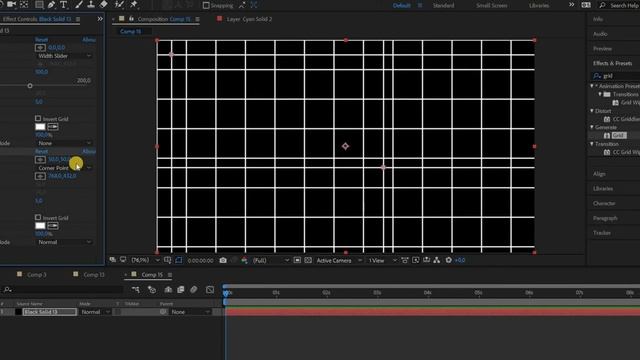Select the Unified Camera tool
This screenshot has width=640, height=360.
click(x=11, y=4)
